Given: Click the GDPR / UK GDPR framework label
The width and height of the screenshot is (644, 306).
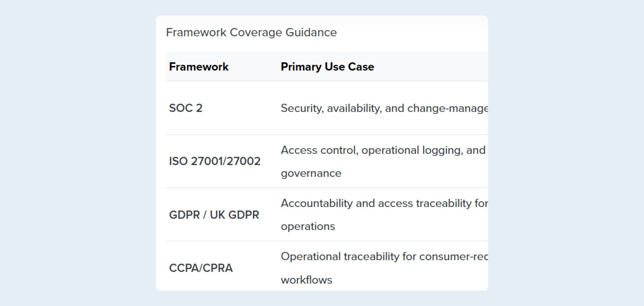Looking at the screenshot, I should [x=214, y=215].
